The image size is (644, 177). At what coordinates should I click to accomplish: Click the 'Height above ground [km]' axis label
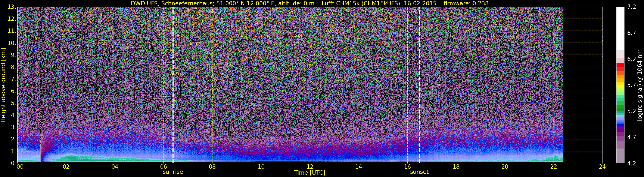(x=3, y=85)
